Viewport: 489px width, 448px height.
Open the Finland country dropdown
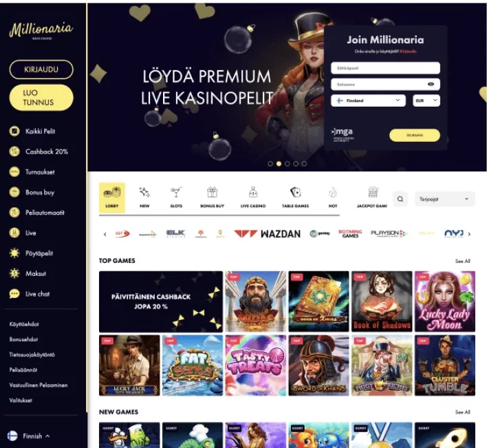368,100
